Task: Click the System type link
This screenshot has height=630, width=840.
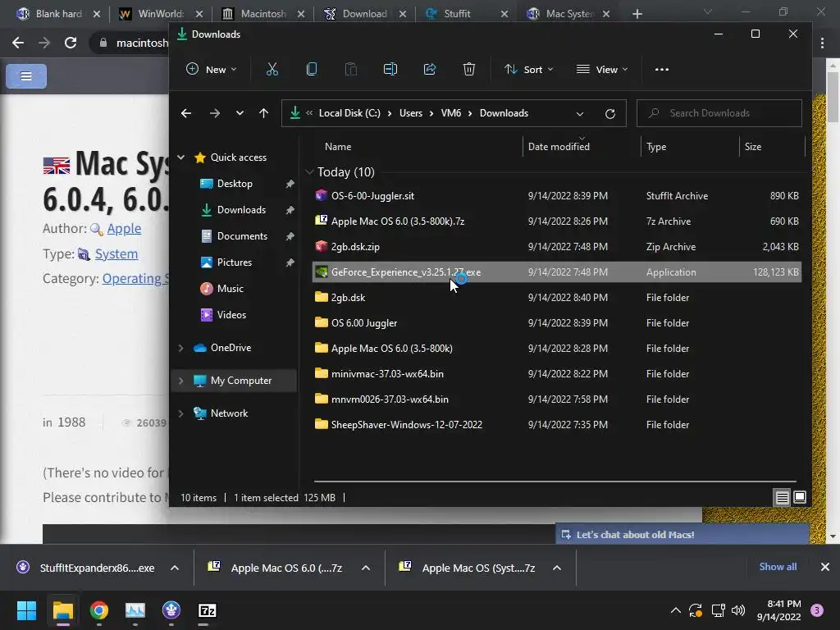Action: 116,254
